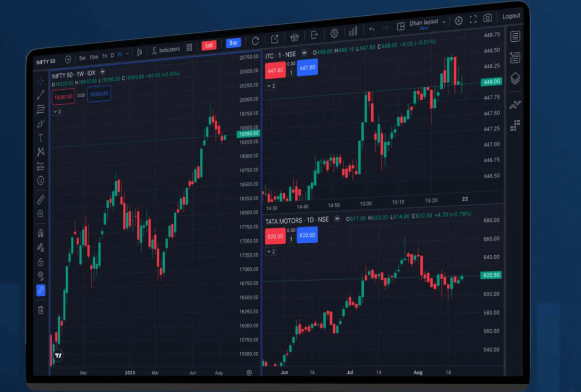
Task: Toggle magnet mode
Action: pyautogui.click(x=41, y=233)
